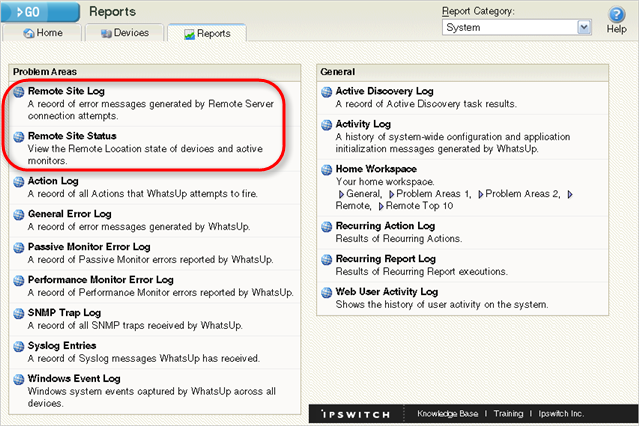This screenshot has height=426, width=639.
Task: Go to the Remote workspace view
Action: point(353,206)
